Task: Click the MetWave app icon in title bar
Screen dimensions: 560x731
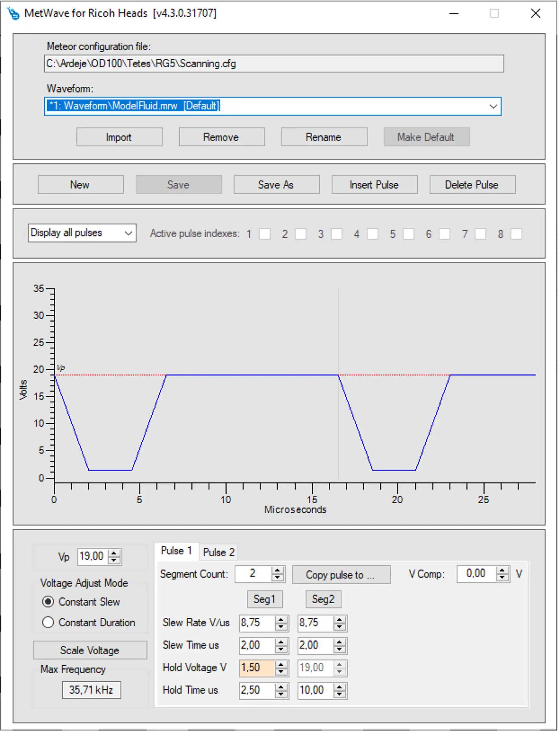Action: (x=13, y=13)
